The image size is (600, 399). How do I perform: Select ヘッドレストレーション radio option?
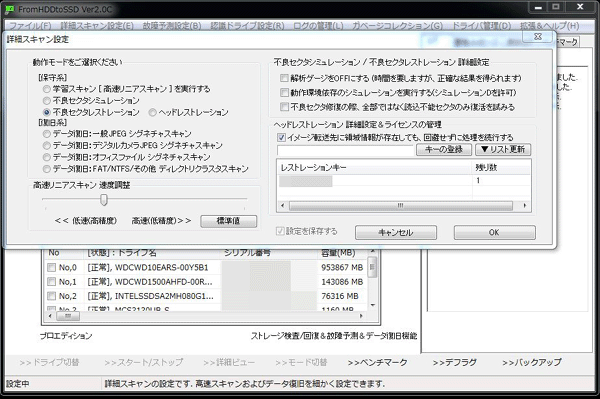[153, 112]
